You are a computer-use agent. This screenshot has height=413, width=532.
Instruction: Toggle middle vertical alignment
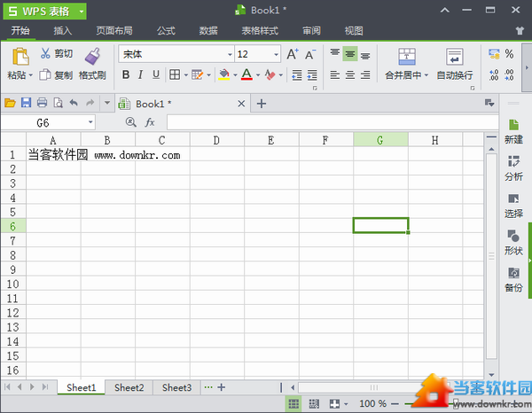click(350, 53)
